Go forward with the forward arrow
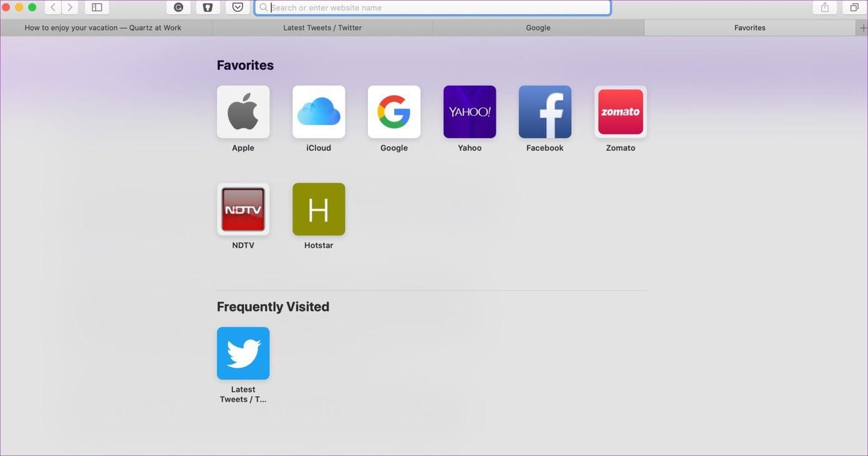The height and width of the screenshot is (456, 868). point(70,7)
